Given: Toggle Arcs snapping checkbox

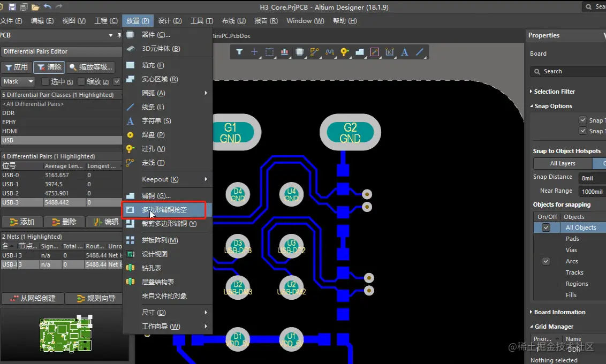Looking at the screenshot, I should [546, 261].
